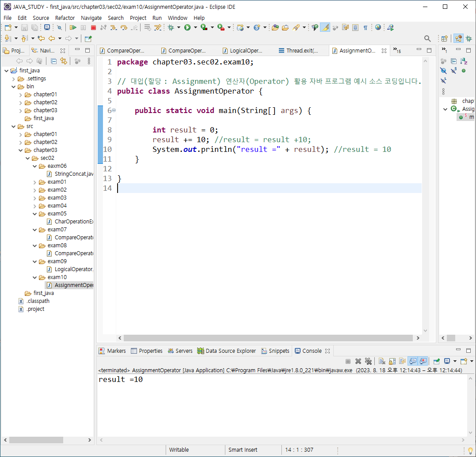Image resolution: width=476 pixels, height=457 pixels.
Task: Expand the exam01 folder
Action: click(34, 182)
